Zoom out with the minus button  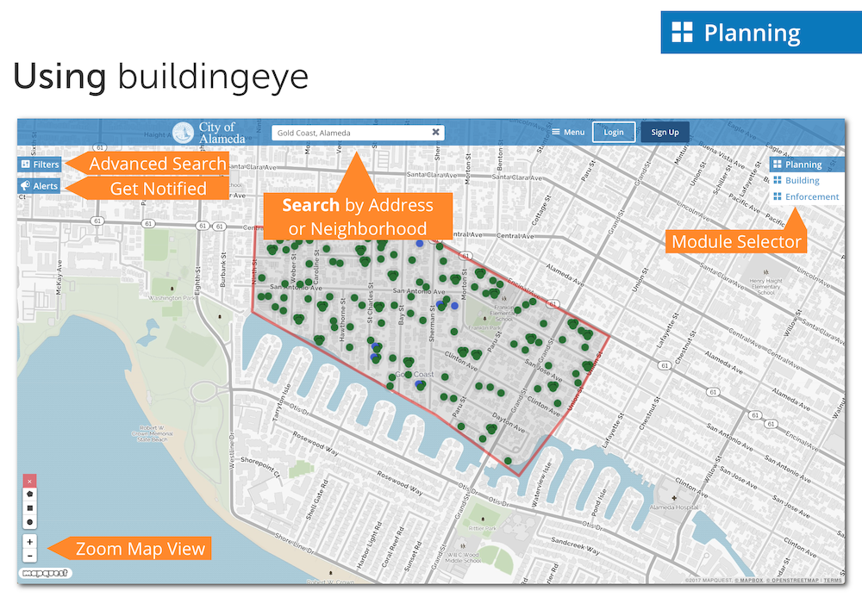29,556
